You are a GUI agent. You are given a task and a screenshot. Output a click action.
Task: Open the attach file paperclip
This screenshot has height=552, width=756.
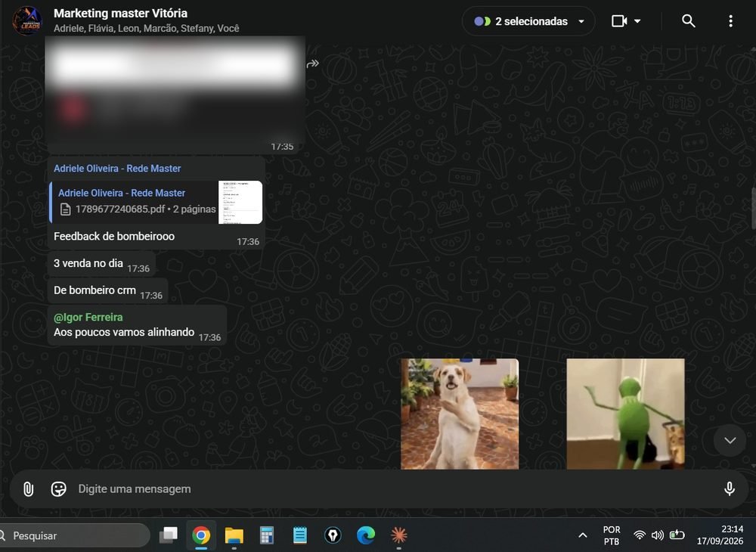pyautogui.click(x=29, y=488)
